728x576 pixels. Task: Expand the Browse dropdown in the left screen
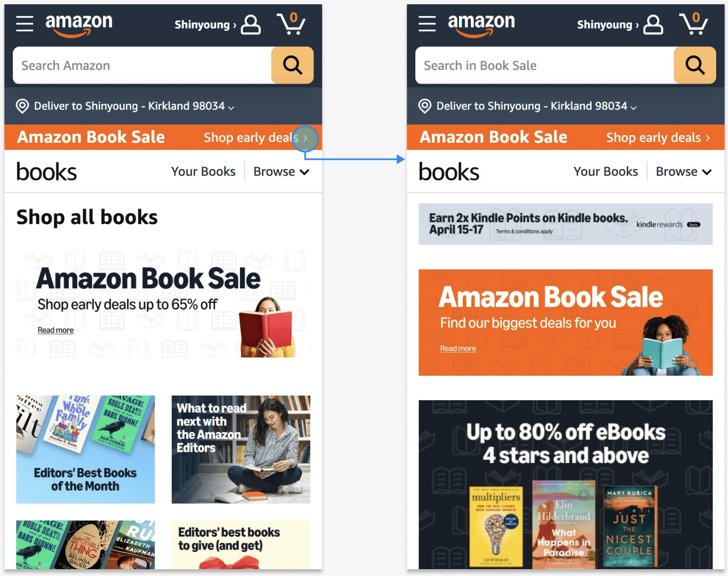281,172
